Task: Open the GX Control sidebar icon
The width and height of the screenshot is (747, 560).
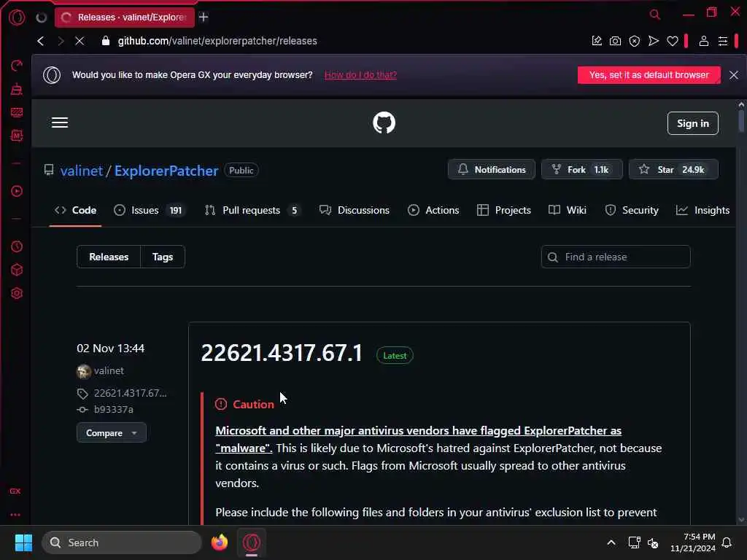Action: (17, 112)
